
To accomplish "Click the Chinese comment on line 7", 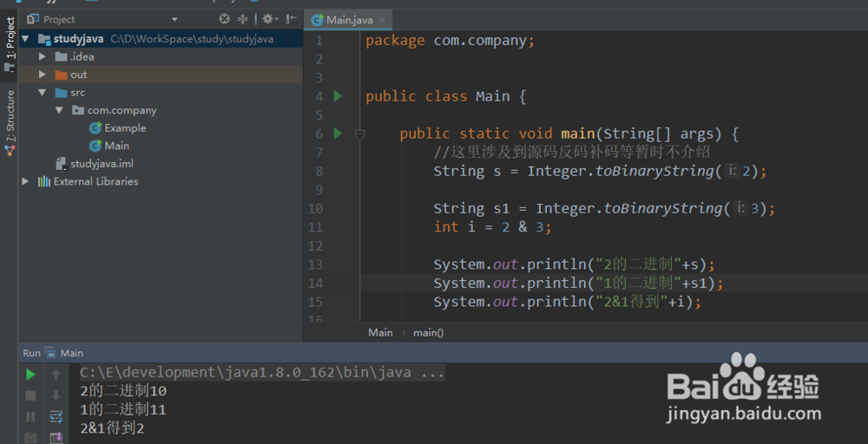I will (572, 152).
